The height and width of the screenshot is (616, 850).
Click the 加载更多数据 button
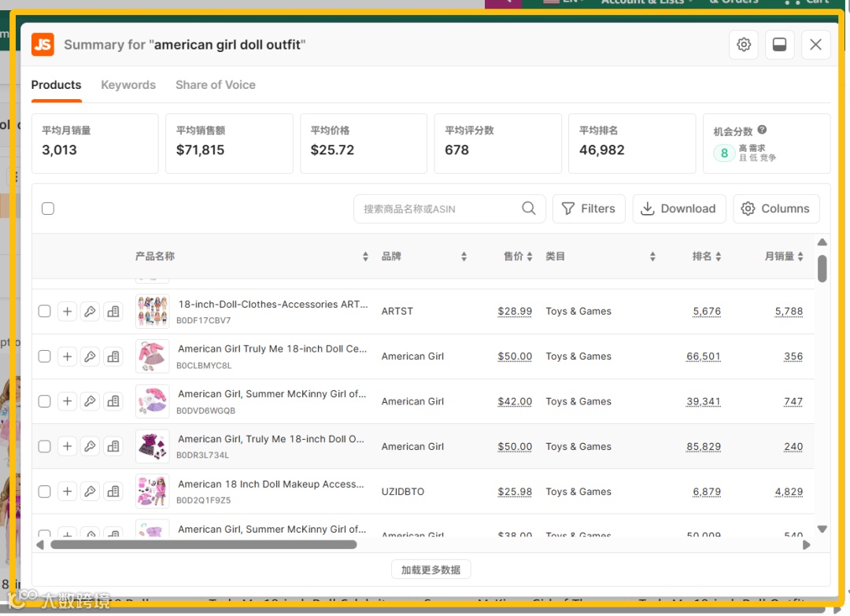click(431, 570)
